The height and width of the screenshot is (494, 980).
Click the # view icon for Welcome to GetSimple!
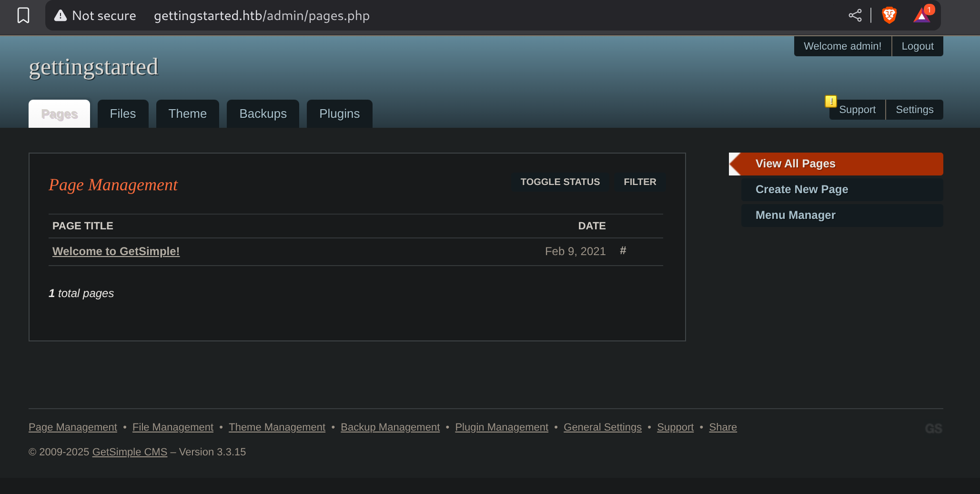[623, 251]
